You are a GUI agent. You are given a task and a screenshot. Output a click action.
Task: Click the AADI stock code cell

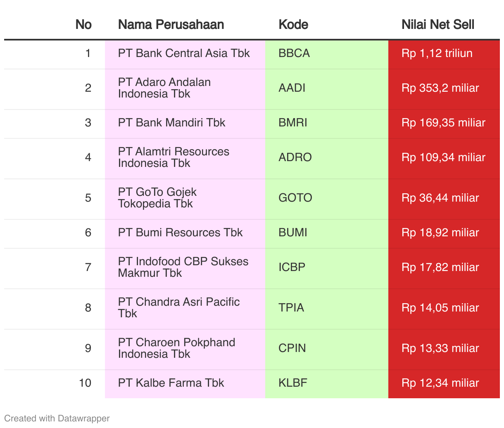click(292, 88)
